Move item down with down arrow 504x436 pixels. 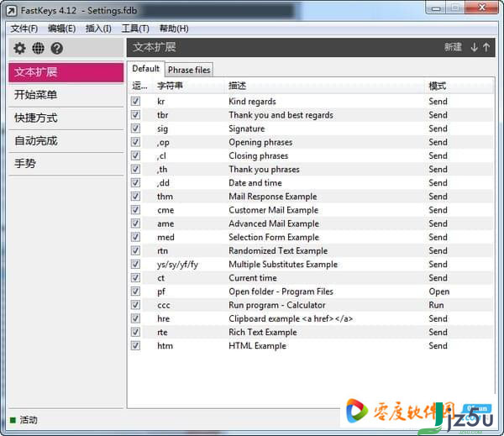[x=474, y=47]
